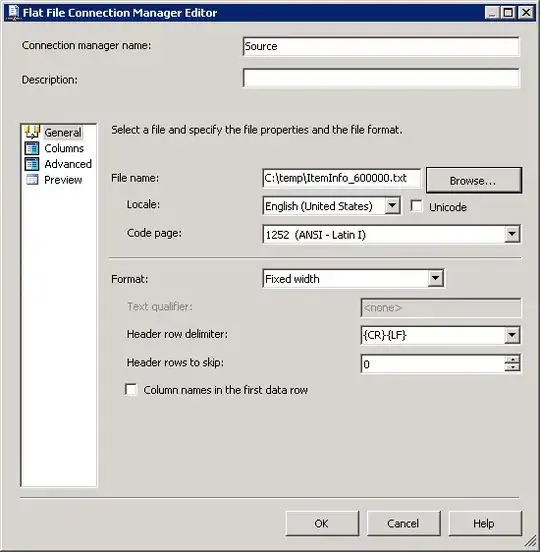
Task: Click into the Description text field
Action: [x=381, y=78]
